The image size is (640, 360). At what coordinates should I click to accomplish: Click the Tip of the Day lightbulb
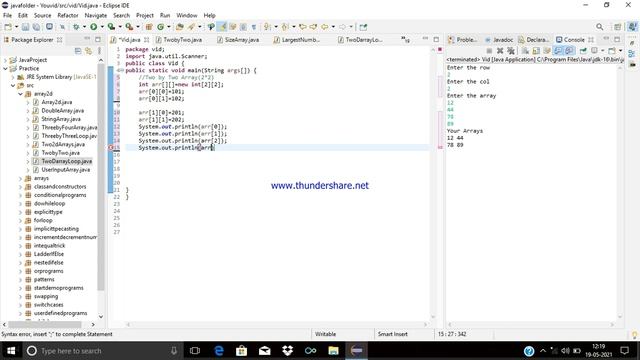pyautogui.click(x=635, y=335)
